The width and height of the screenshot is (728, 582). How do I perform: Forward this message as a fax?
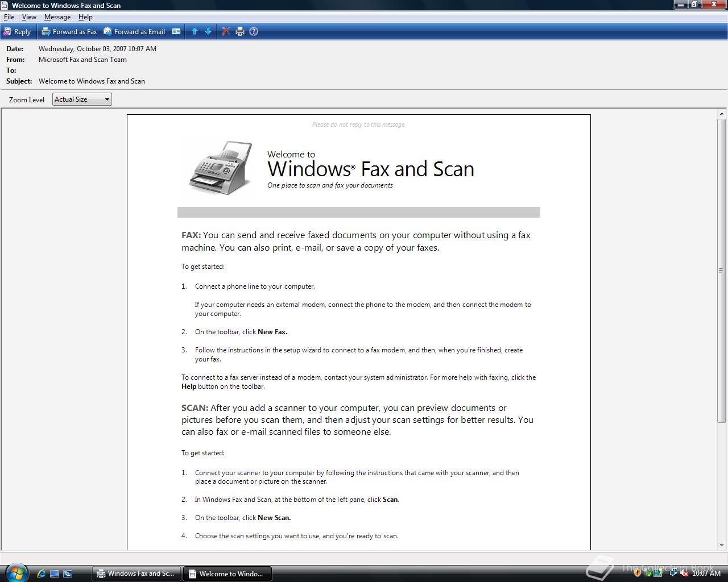pos(69,32)
